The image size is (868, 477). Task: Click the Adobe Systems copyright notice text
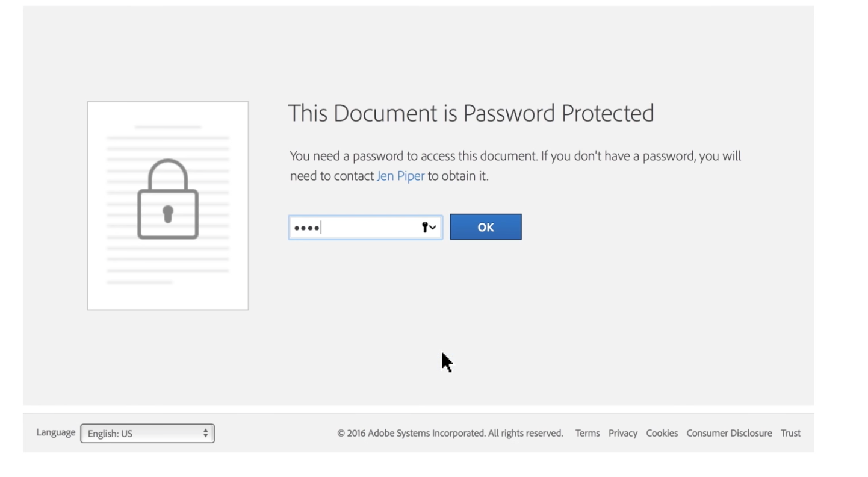coord(450,433)
